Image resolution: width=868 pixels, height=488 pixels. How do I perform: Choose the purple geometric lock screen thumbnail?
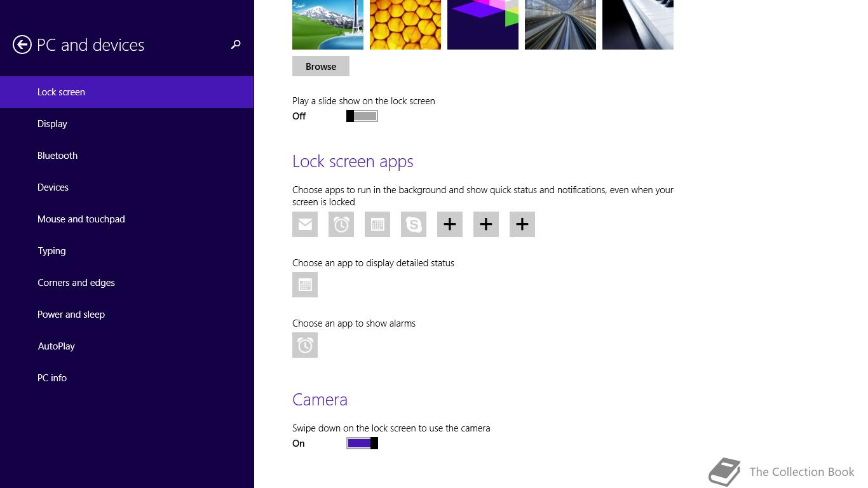pos(483,25)
